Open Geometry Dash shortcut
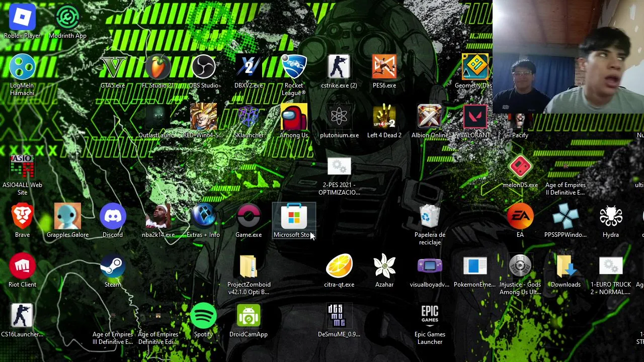 475,67
